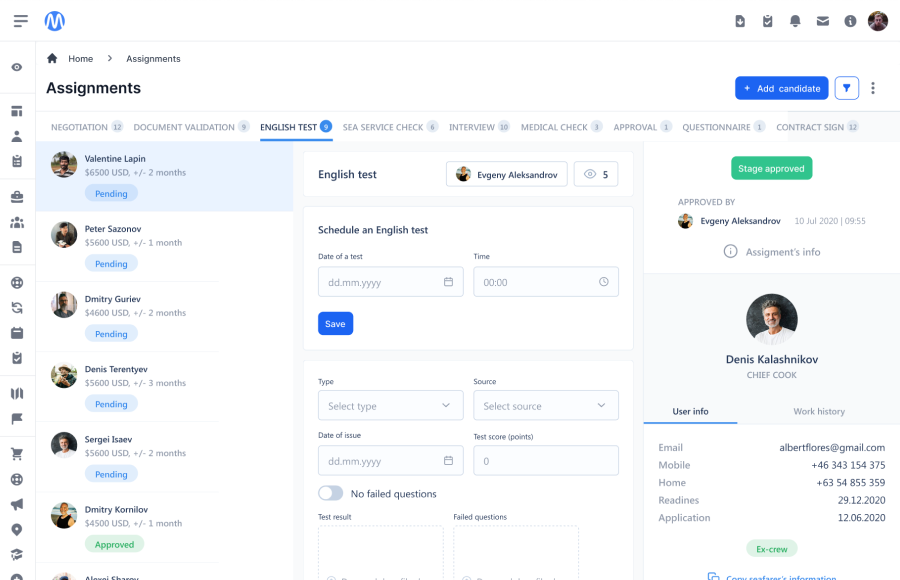Open the document page icon in sidebar

point(17,248)
